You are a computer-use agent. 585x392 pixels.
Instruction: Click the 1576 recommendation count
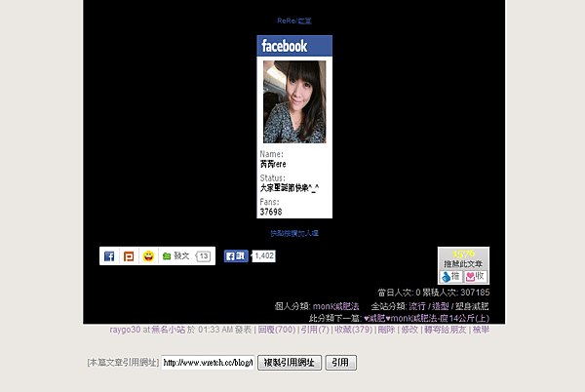(463, 254)
